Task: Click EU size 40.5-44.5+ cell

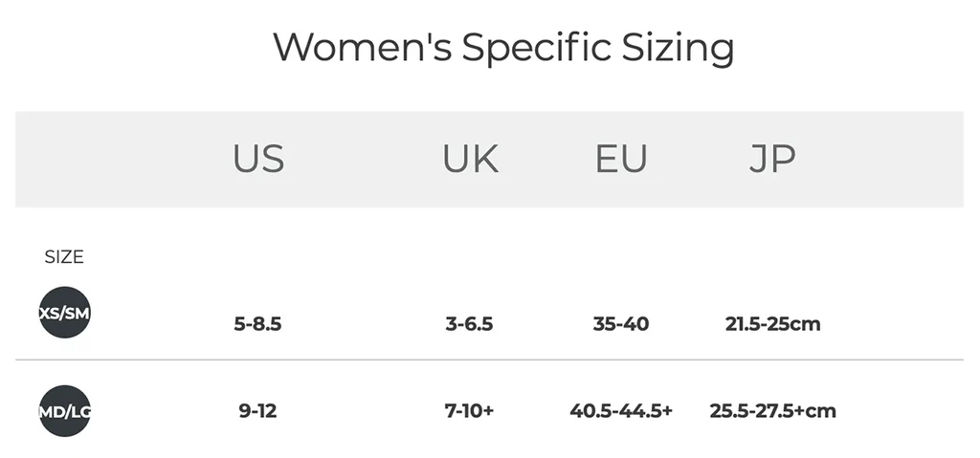Action: click(621, 411)
